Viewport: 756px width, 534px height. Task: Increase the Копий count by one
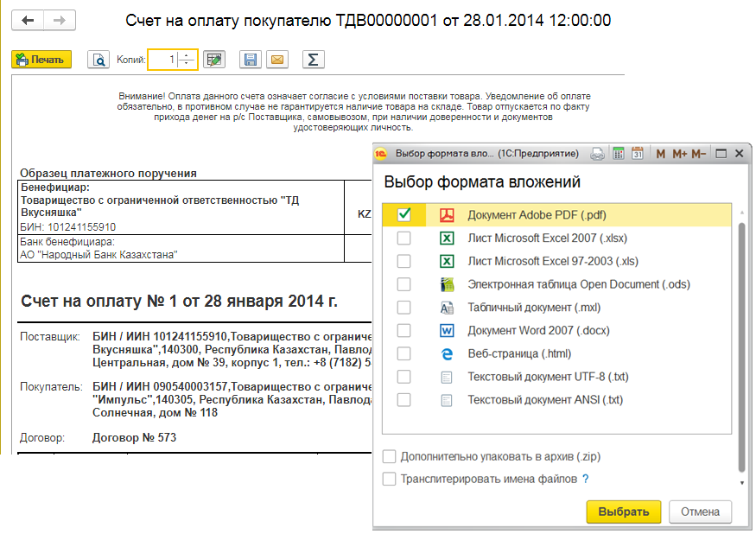coord(187,55)
